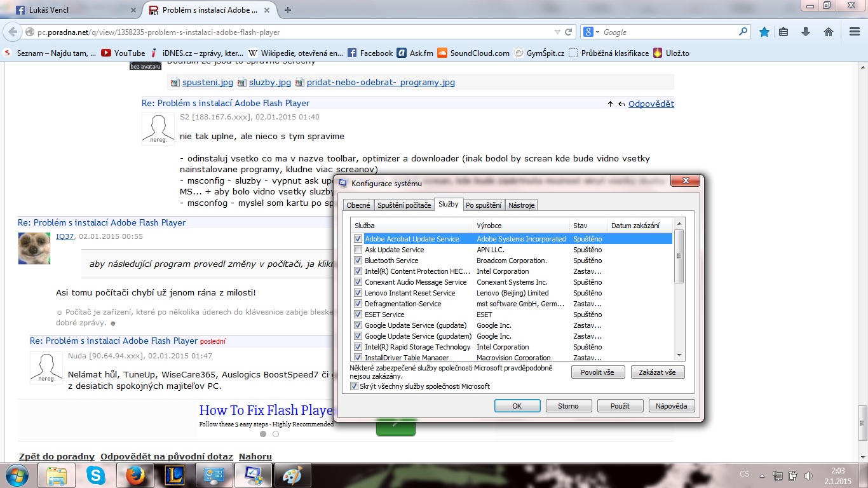This screenshot has height=488, width=868.
Task: Open the Wikipedie bookmark
Action: (x=296, y=53)
